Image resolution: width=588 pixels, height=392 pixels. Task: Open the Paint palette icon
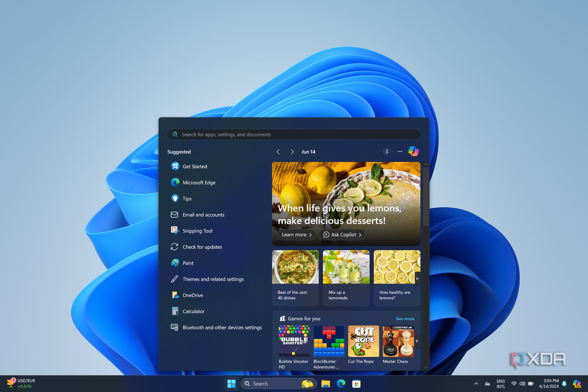click(175, 263)
